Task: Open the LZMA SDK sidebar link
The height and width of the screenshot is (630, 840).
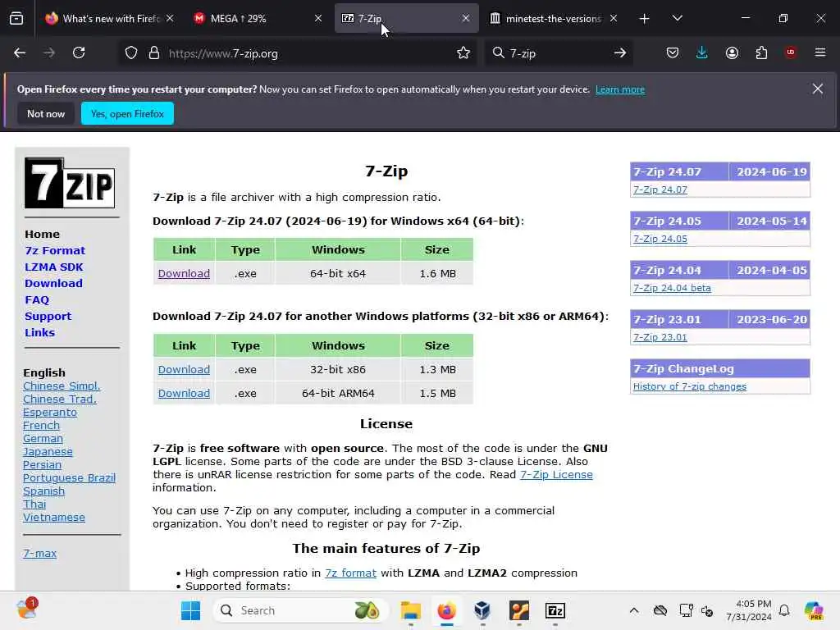Action: coord(53,267)
